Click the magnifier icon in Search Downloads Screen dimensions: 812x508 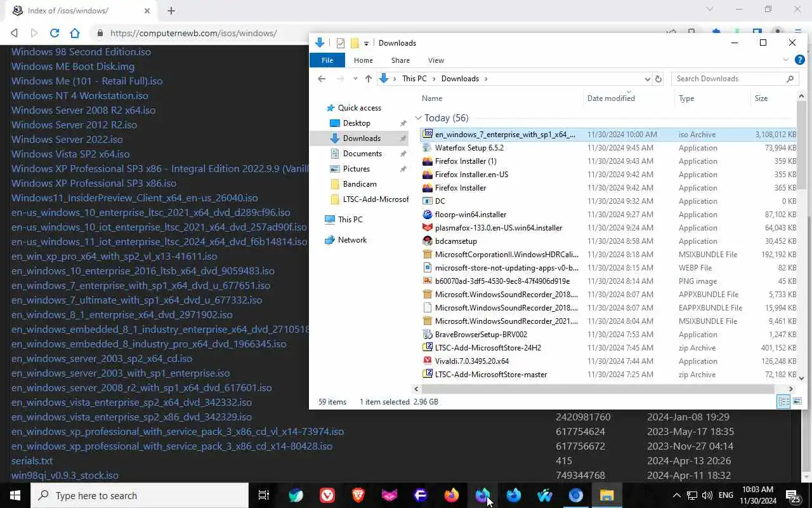click(x=790, y=79)
